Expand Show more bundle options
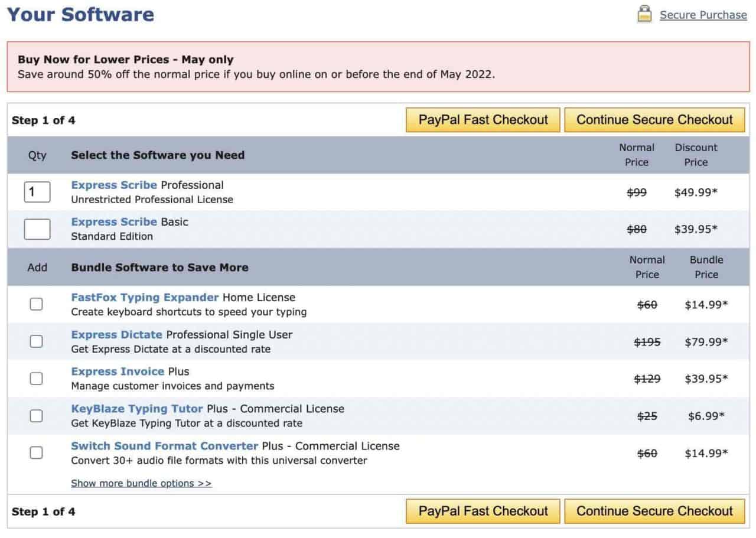The image size is (756, 538). tap(141, 483)
